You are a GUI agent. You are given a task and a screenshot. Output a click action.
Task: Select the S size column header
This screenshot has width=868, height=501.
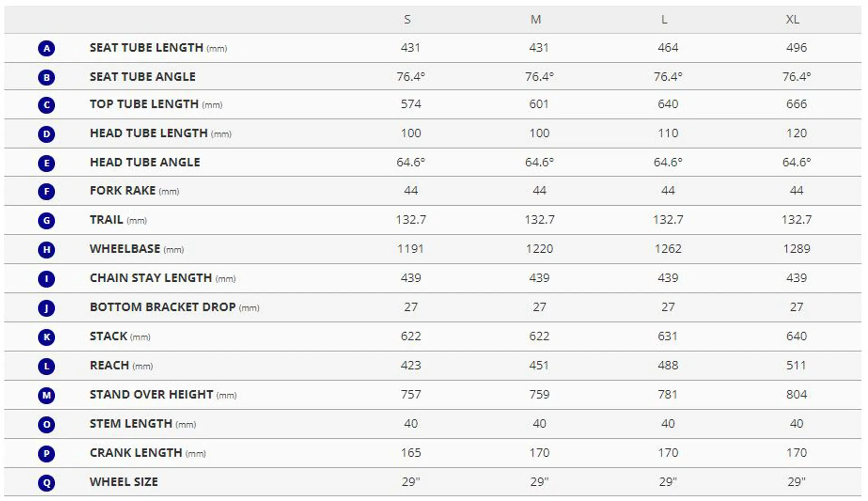click(x=407, y=19)
